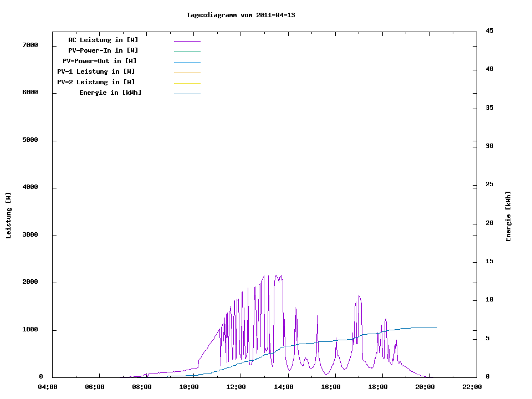The image size is (532, 399).
Task: Select the 'PV-2 Leistung in [W]' legend label
Action: [x=96, y=82]
